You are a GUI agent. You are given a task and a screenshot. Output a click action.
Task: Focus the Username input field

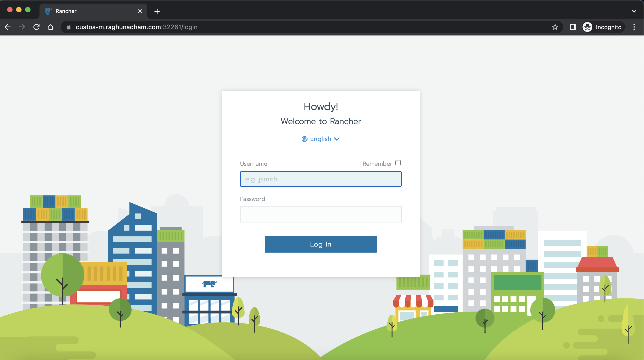click(320, 179)
